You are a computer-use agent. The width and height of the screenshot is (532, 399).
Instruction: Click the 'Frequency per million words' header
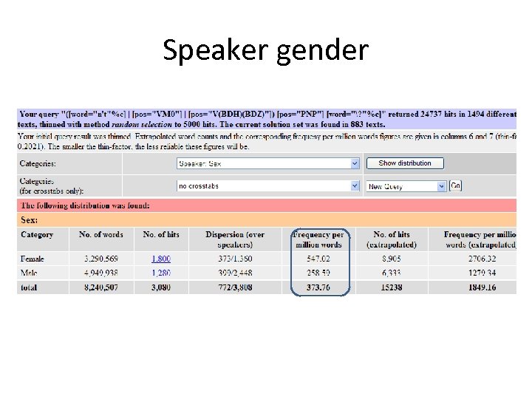(x=318, y=239)
